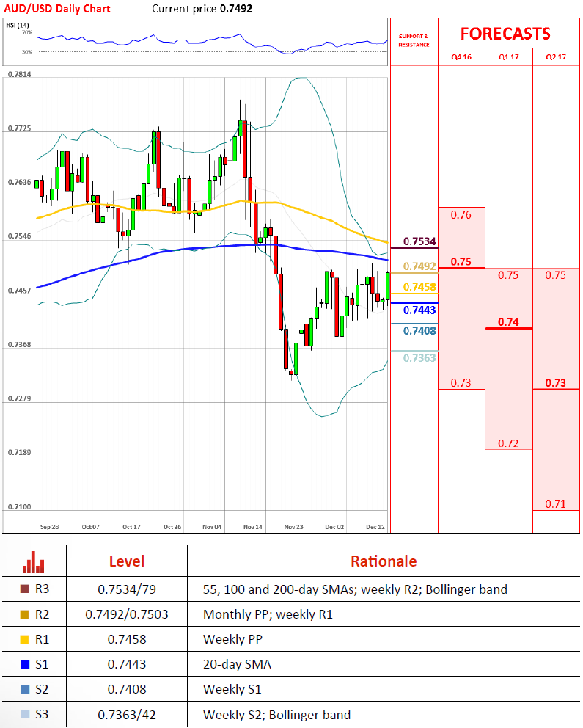
Task: Click the Q4 16 column header
Action: click(x=461, y=57)
